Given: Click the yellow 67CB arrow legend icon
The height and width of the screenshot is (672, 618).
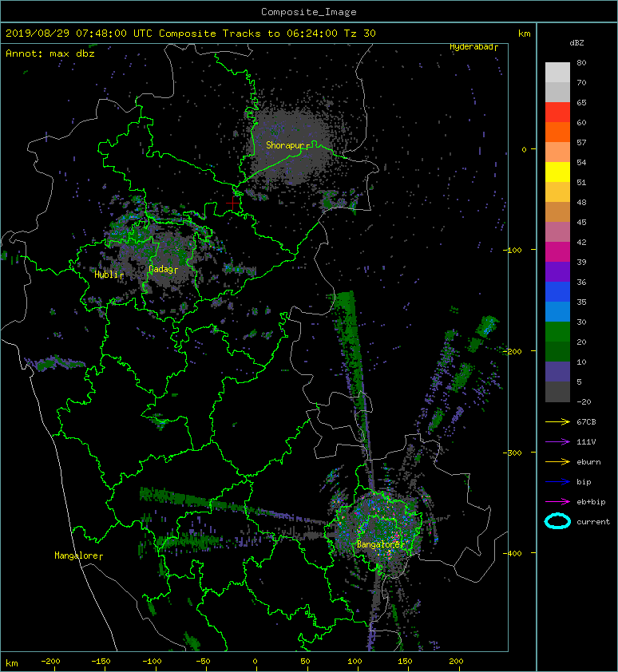Looking at the screenshot, I should [x=557, y=421].
